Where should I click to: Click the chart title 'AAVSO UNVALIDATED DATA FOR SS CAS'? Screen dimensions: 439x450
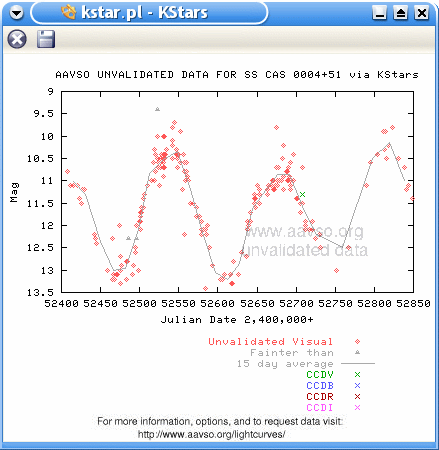pos(170,74)
